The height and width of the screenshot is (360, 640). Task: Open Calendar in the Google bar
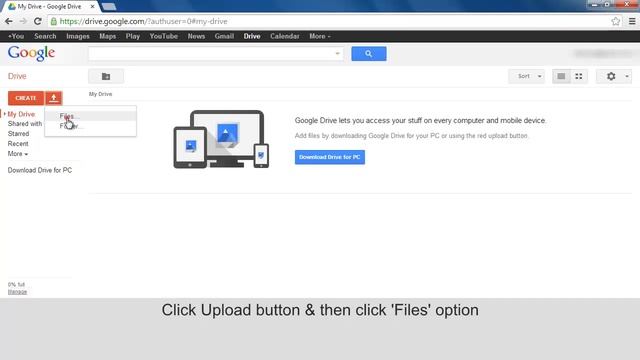tap(284, 36)
